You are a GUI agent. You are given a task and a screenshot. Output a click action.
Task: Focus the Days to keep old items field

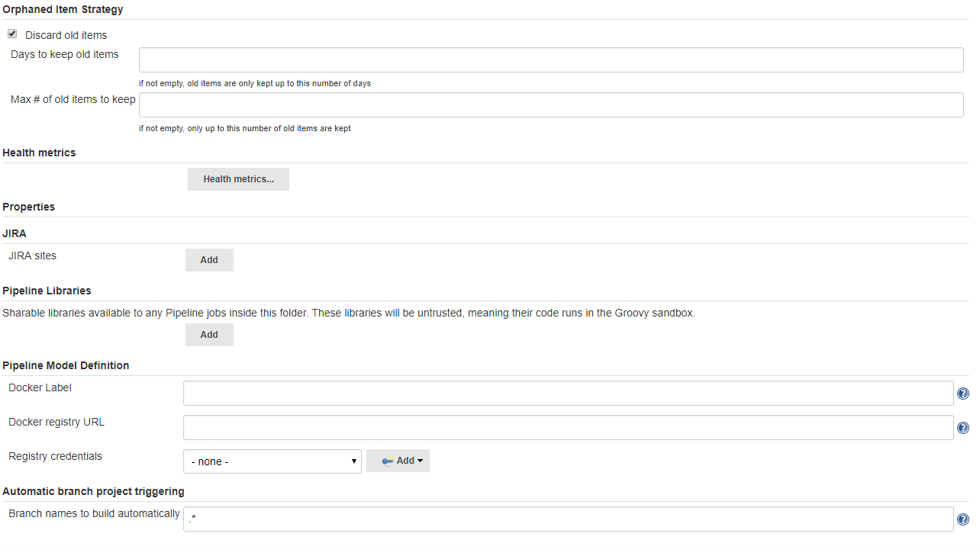coord(550,59)
